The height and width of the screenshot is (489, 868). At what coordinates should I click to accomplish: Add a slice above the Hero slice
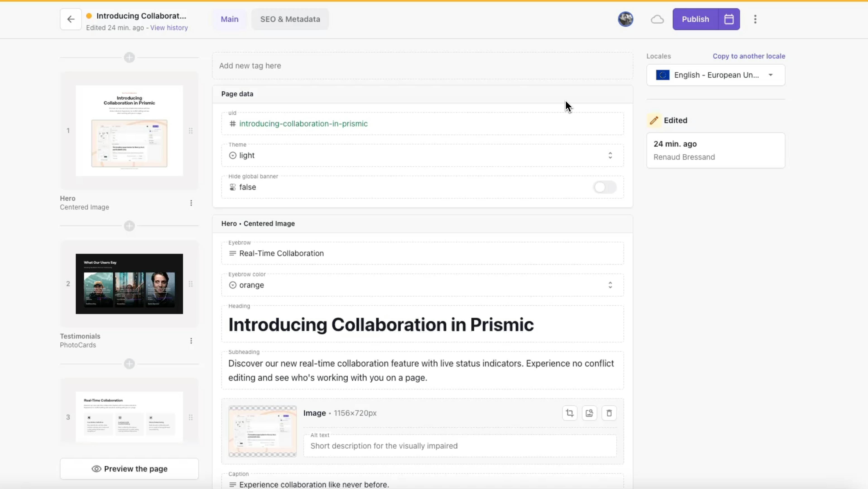pyautogui.click(x=129, y=57)
